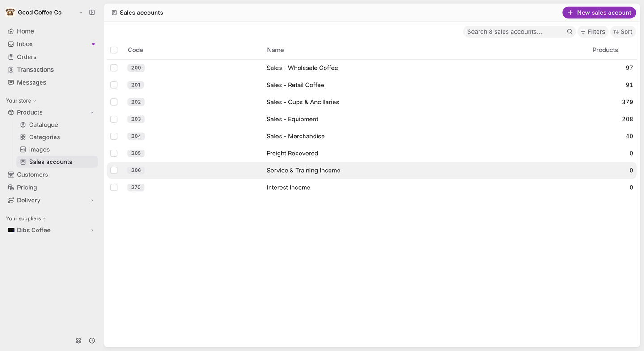Click the Name column header
Image resolution: width=644 pixels, height=351 pixels.
(x=275, y=50)
